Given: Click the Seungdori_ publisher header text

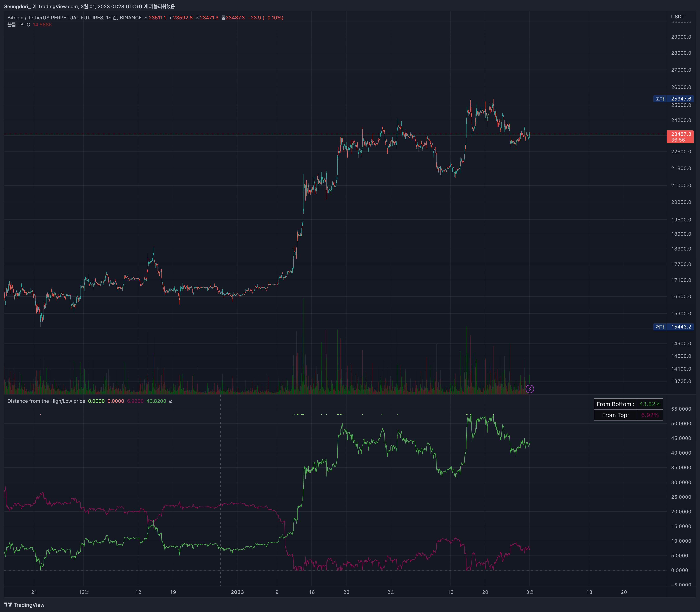Looking at the screenshot, I should point(17,6).
